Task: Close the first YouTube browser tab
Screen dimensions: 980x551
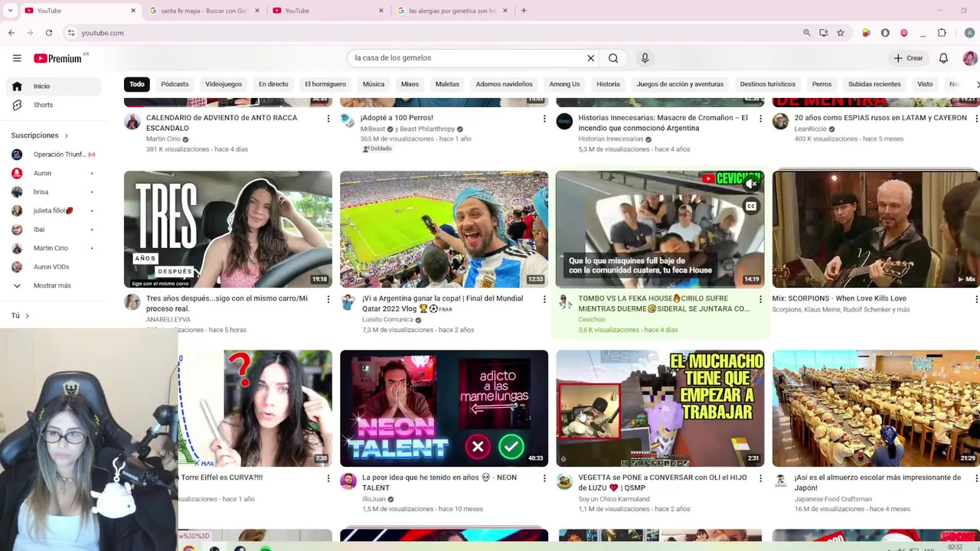Action: (133, 11)
